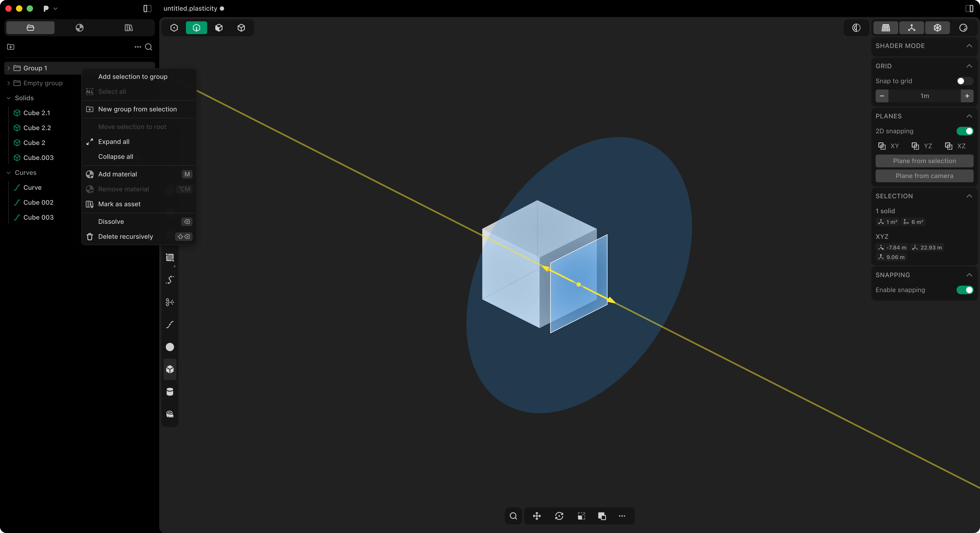
Task: Toggle the axes display icon
Action: 912,28
